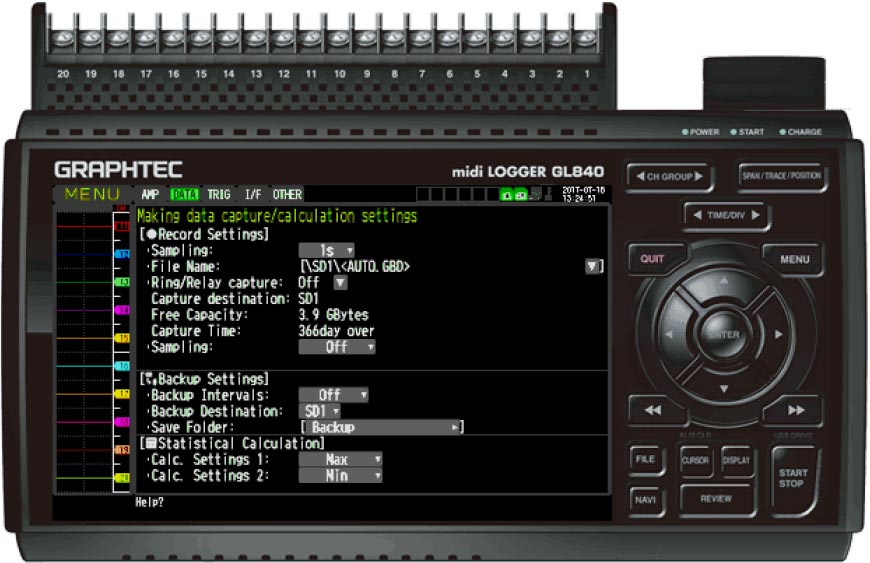This screenshot has width=870, height=563.
Task: Click the NAVI key
Action: pos(645,500)
